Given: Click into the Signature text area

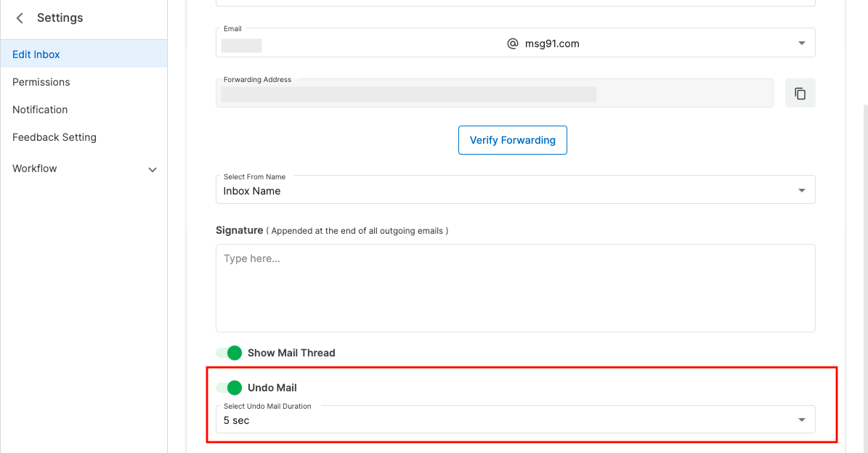Looking at the screenshot, I should (516, 288).
